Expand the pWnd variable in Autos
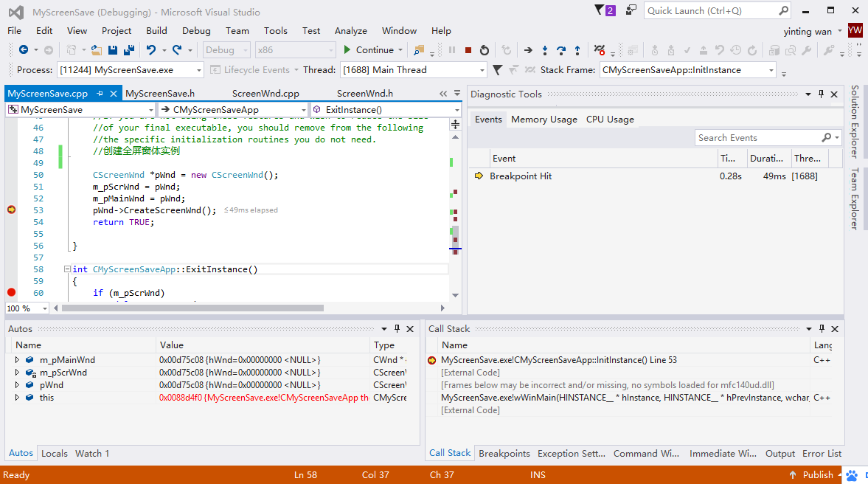The height and width of the screenshot is (484, 868). pyautogui.click(x=17, y=385)
